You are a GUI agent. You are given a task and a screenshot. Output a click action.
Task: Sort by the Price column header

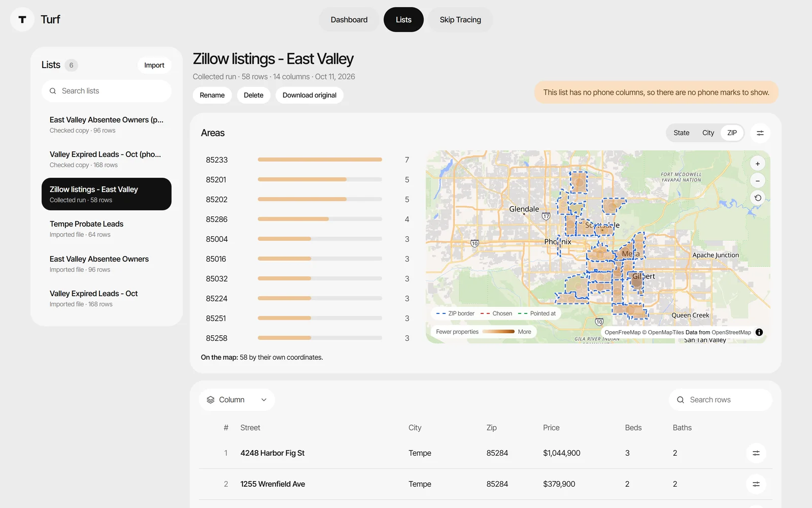551,428
